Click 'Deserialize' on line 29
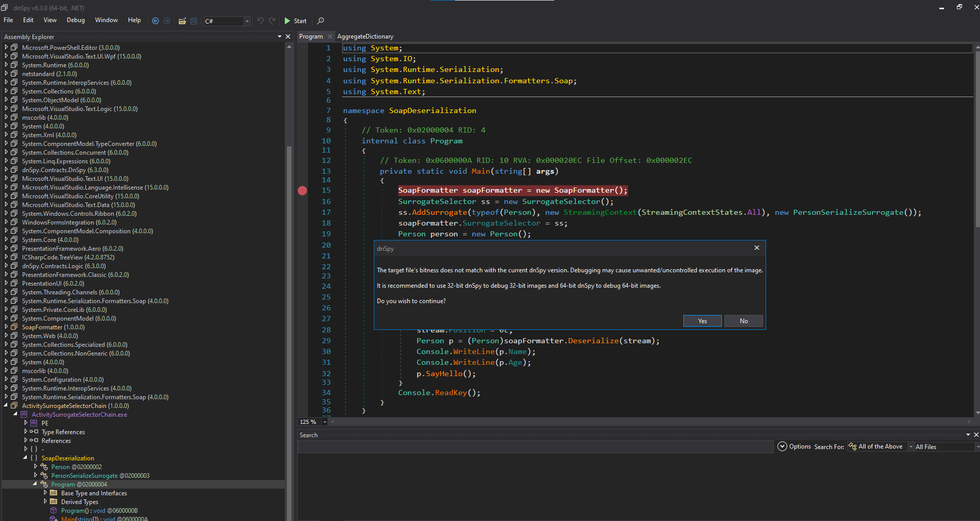980x521 pixels. coord(593,341)
